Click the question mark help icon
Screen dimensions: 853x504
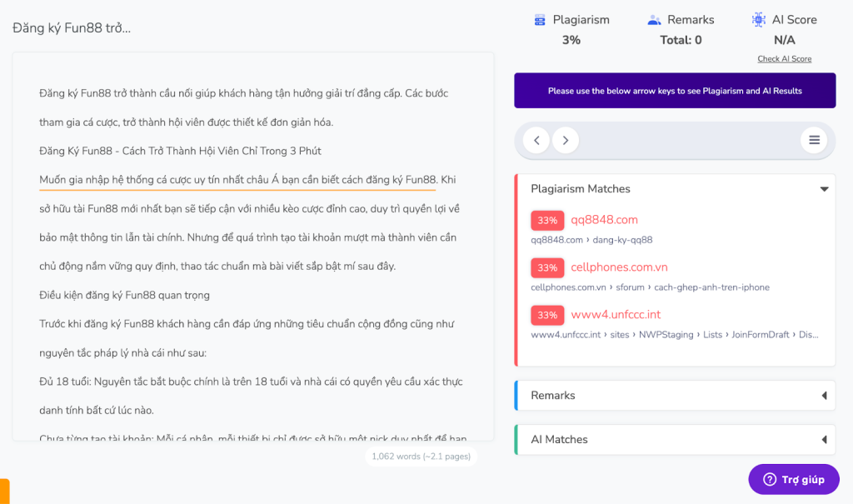coord(770,480)
